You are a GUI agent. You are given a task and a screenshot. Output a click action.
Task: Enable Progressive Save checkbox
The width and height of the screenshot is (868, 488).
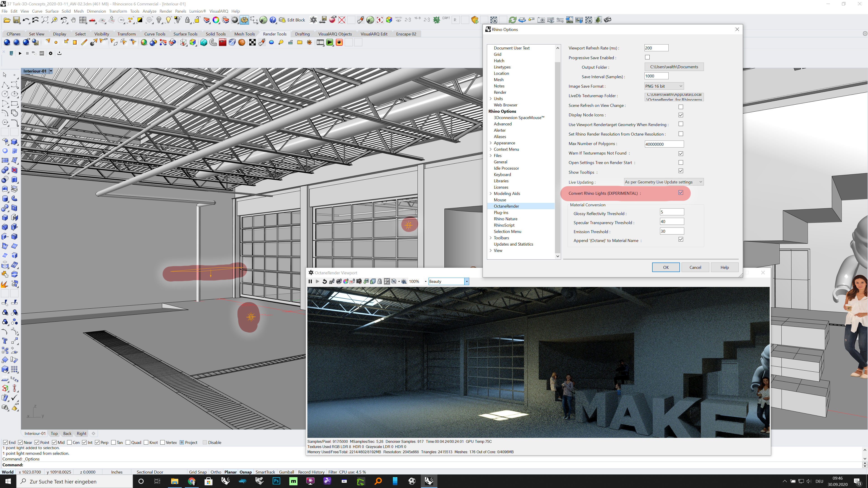coord(647,58)
